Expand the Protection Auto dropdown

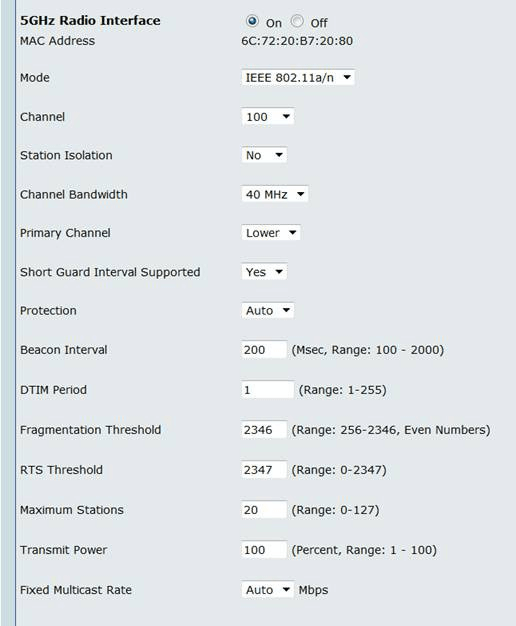268,311
